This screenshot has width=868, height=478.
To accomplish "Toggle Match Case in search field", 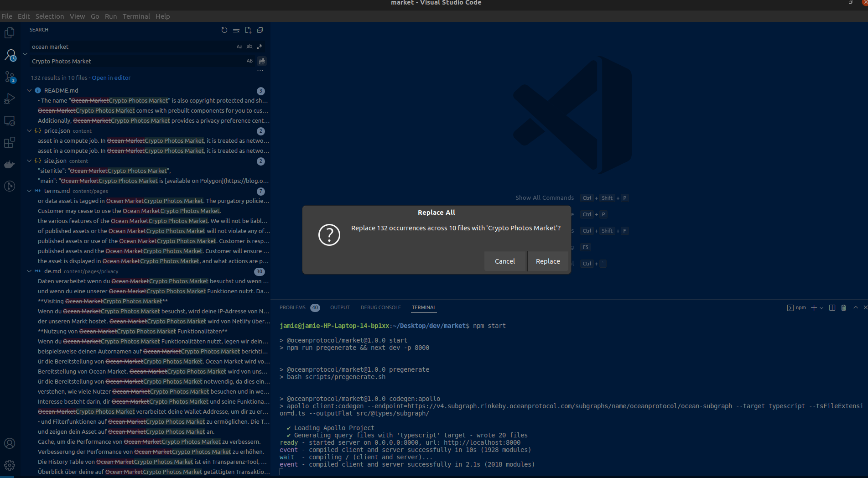I will pos(239,47).
